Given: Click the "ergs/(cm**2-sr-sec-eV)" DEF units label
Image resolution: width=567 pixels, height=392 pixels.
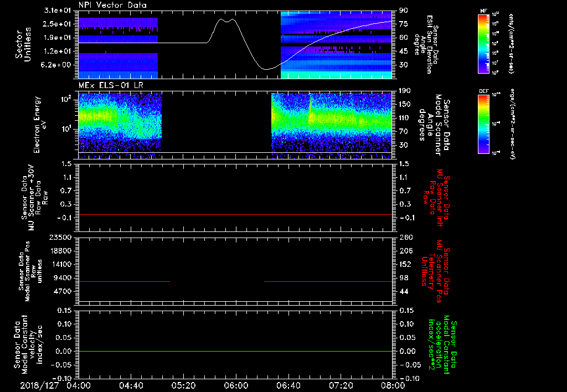Looking at the screenshot, I should click(x=512, y=124).
